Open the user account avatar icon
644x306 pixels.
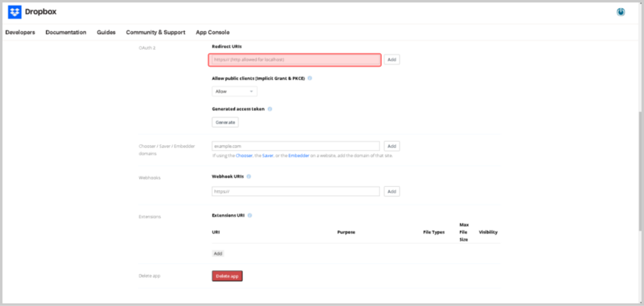(620, 12)
